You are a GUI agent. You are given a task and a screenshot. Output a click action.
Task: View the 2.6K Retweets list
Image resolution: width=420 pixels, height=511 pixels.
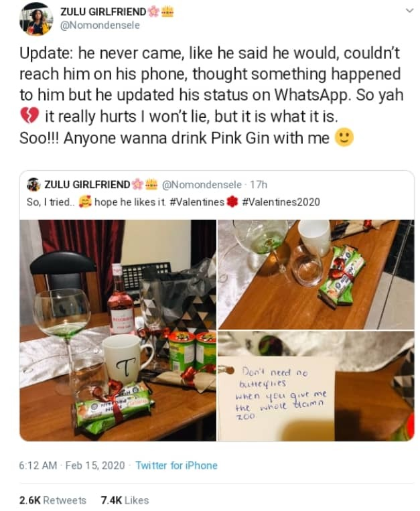53,500
